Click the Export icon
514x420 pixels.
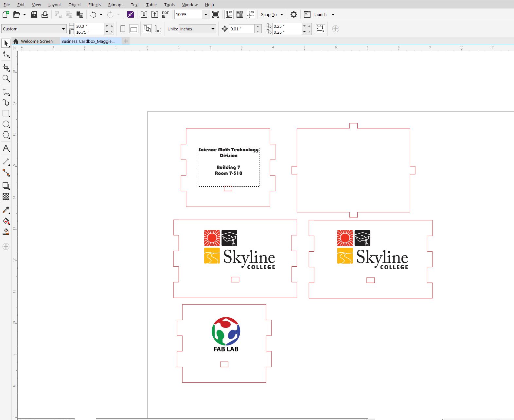[154, 14]
